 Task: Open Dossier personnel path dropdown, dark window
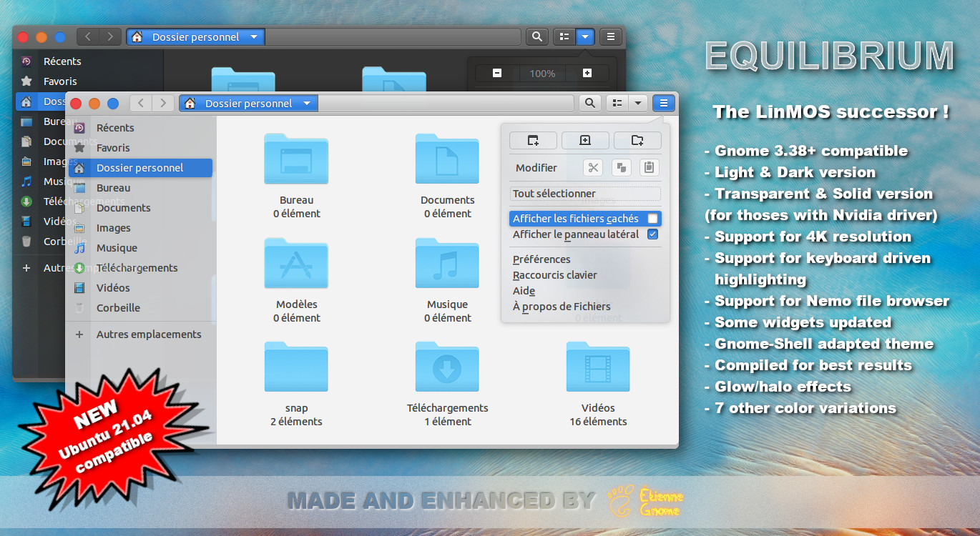pos(195,37)
